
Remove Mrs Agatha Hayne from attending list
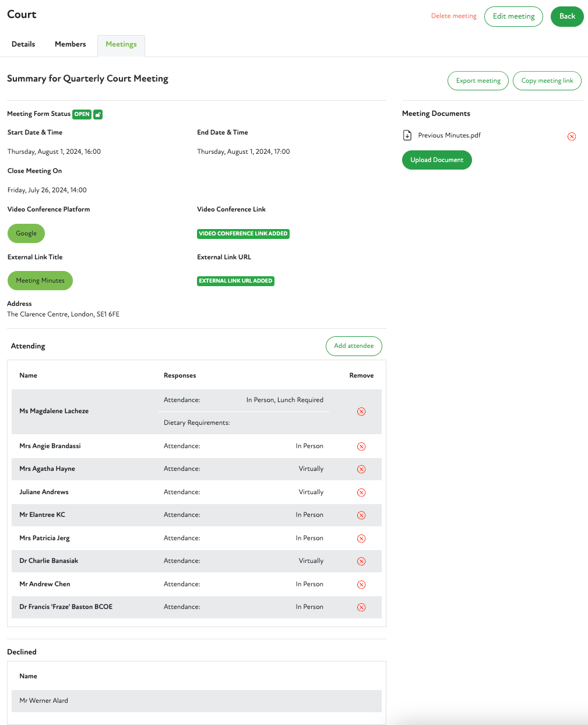361,469
